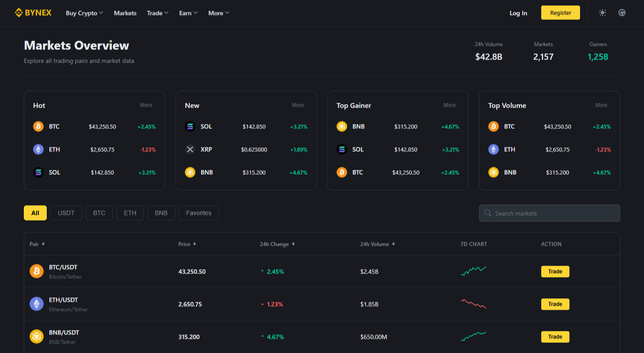Viewport: 644px width, 353px height.
Task: Open the language globe icon
Action: [622, 13]
